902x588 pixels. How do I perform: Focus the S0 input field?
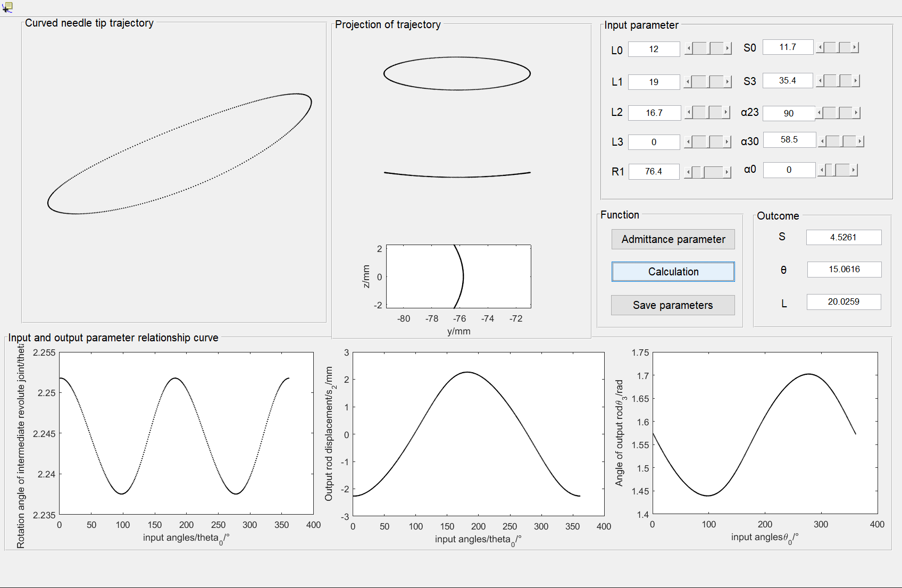point(788,47)
